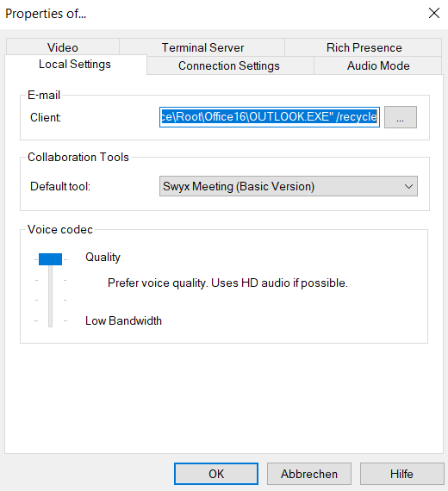
Task: Click the Quality label beside the slider
Action: pyautogui.click(x=103, y=258)
